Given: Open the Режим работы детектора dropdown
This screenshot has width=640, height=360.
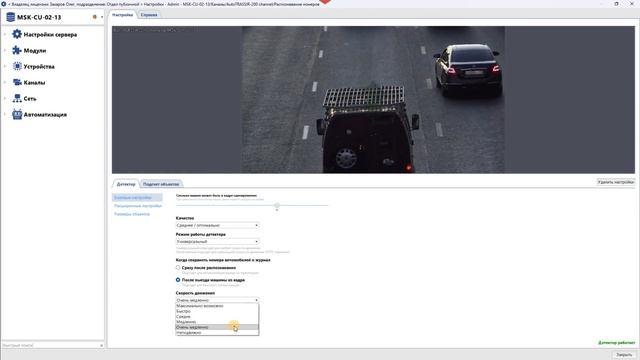Looking at the screenshot, I should tap(217, 242).
